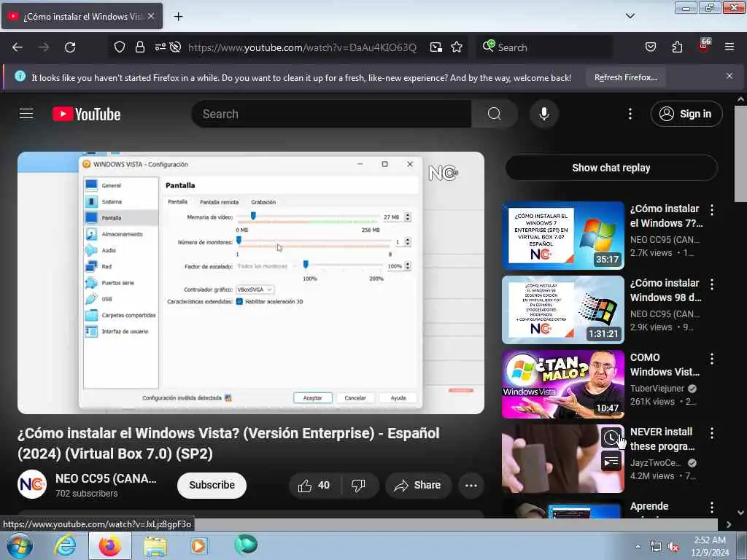Click the Sign in button
This screenshot has width=747, height=560.
pos(686,114)
